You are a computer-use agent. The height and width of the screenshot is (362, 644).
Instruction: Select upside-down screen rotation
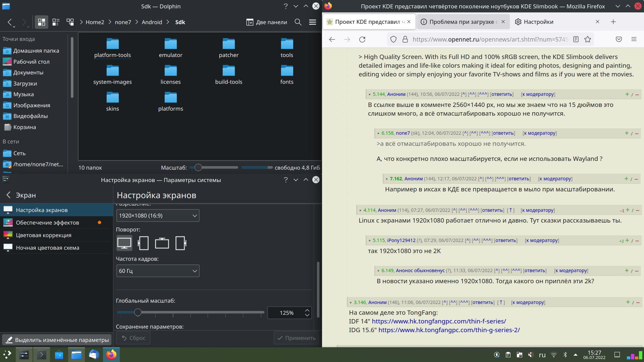(x=162, y=243)
